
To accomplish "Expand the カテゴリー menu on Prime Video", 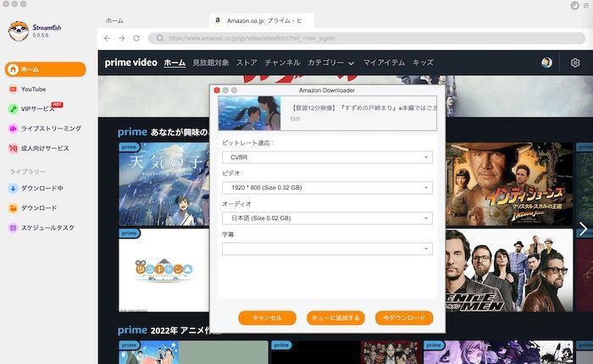I will coord(331,63).
